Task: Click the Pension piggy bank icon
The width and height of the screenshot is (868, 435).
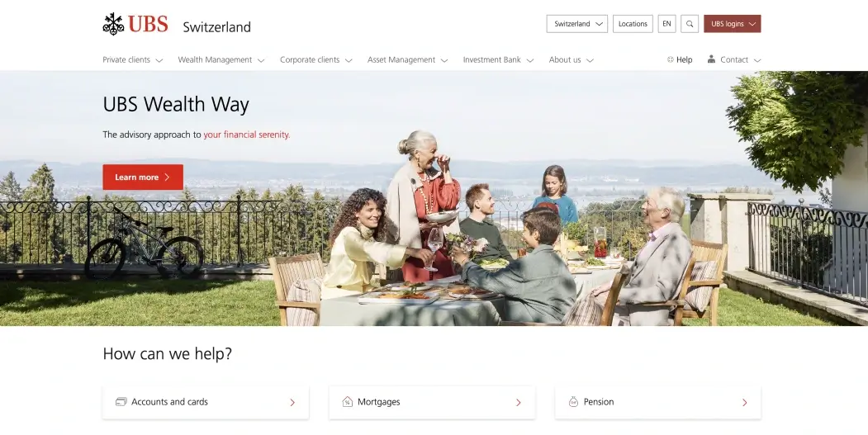Action: point(573,402)
